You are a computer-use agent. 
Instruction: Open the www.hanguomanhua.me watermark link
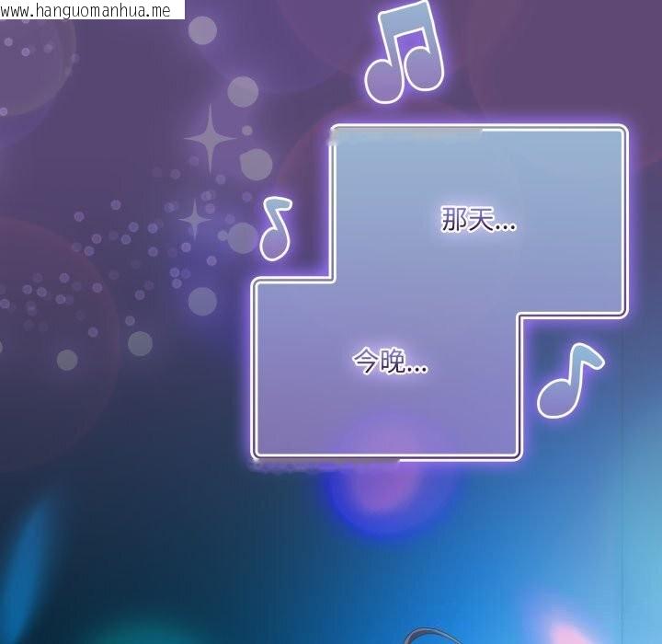pos(92,10)
